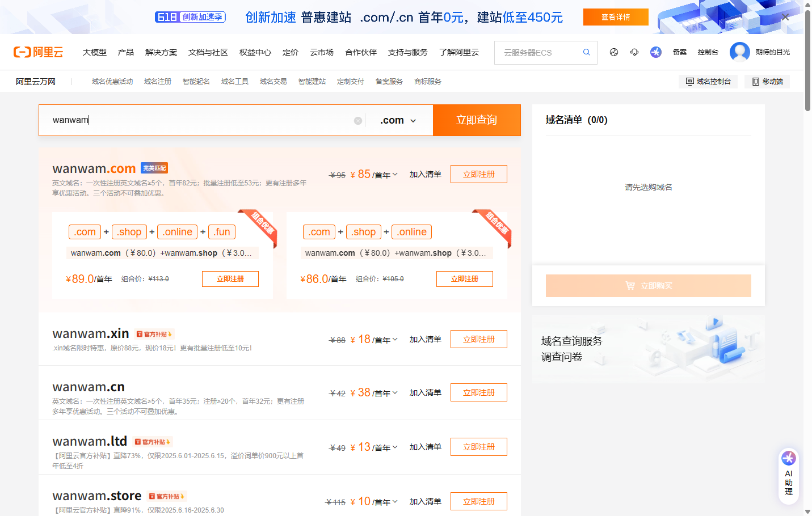
Task: Go to 域名优惠活动 sub-navigation
Action: pos(112,82)
